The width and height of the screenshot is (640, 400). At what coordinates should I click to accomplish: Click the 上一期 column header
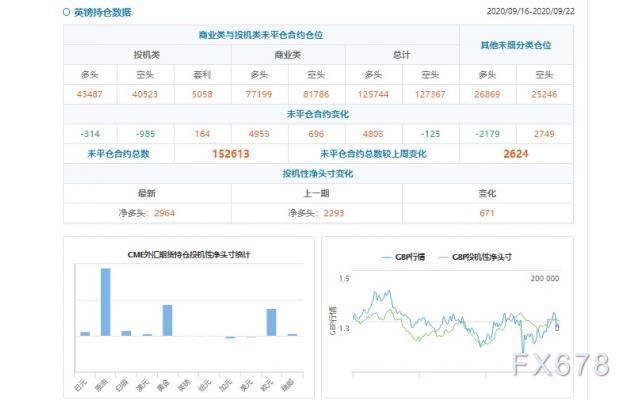316,193
